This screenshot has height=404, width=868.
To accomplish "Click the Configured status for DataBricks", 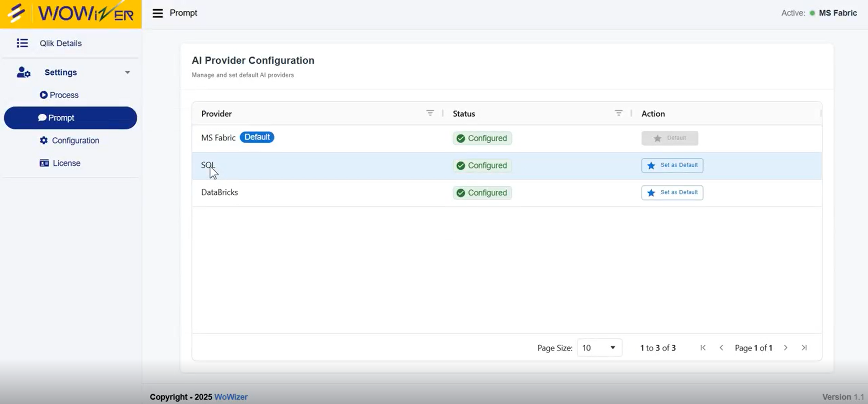I will [482, 193].
